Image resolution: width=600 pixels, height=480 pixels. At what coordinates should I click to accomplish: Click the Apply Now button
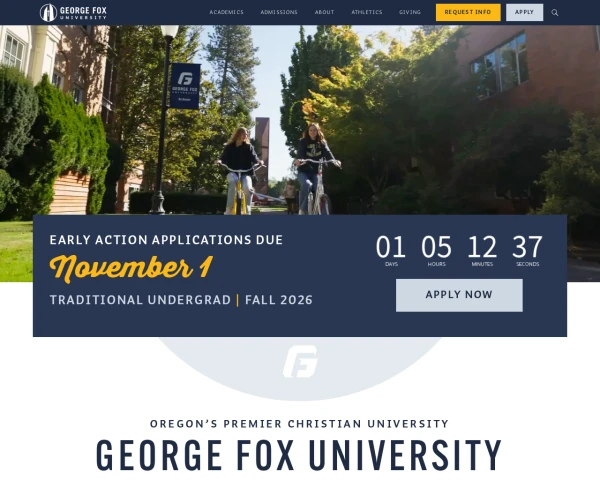pos(459,295)
